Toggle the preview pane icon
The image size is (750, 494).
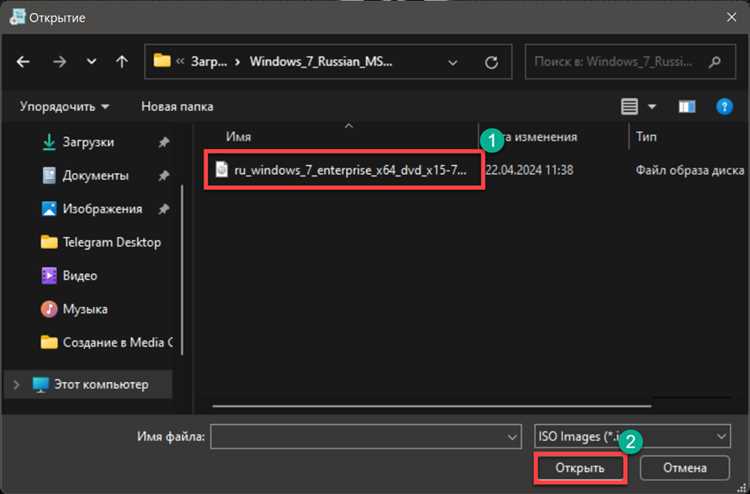coord(687,107)
